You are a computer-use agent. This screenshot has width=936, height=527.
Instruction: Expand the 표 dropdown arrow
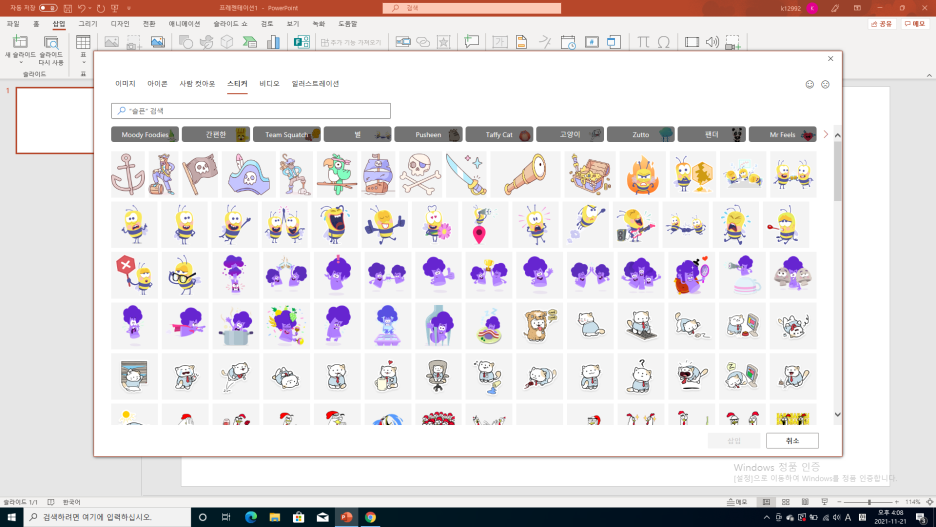click(x=84, y=62)
